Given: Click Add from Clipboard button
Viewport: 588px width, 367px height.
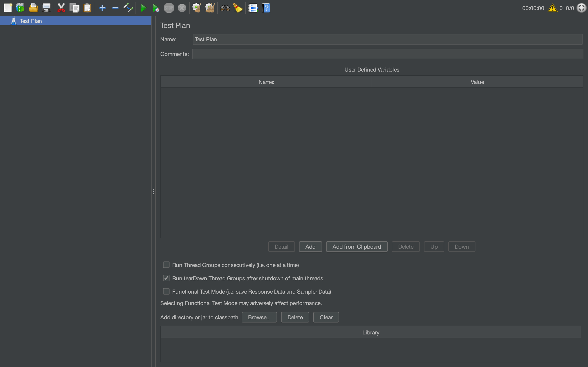Looking at the screenshot, I should [356, 246].
